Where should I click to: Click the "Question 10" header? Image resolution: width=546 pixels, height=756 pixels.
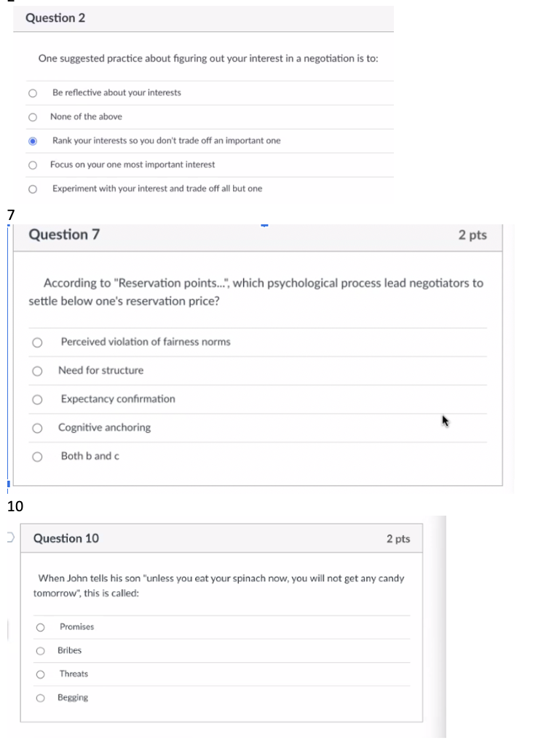coord(66,538)
